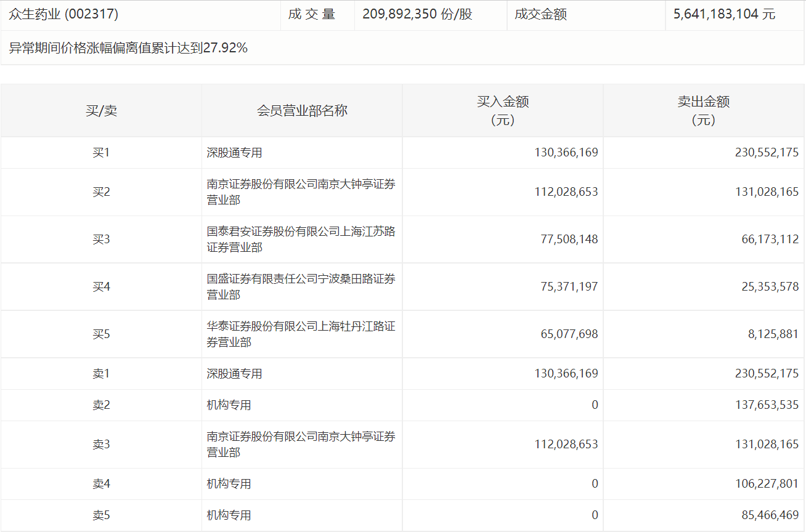The image size is (806, 532).
Task: Click buy amount 130,366,169 in 买1 row
Action: pyautogui.click(x=566, y=153)
